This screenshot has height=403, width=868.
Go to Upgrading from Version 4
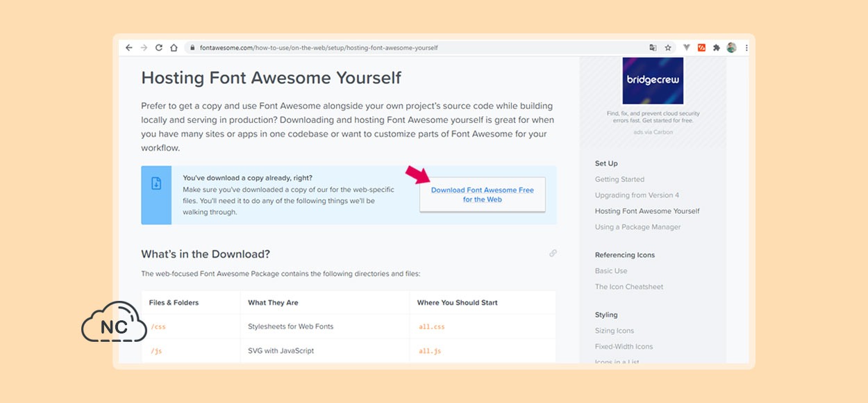[637, 195]
